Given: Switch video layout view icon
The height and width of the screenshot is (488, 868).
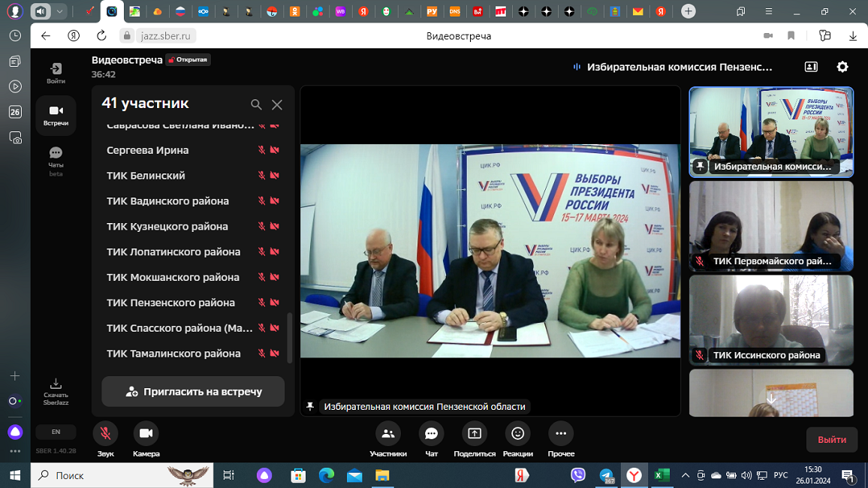Looking at the screenshot, I should click(x=811, y=67).
